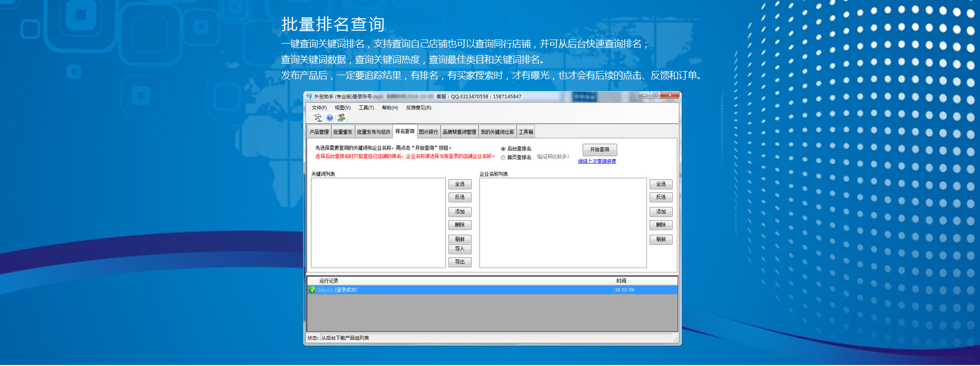The height and width of the screenshot is (366, 980).
Task: Switch to the 批量重发 tab
Action: 343,132
